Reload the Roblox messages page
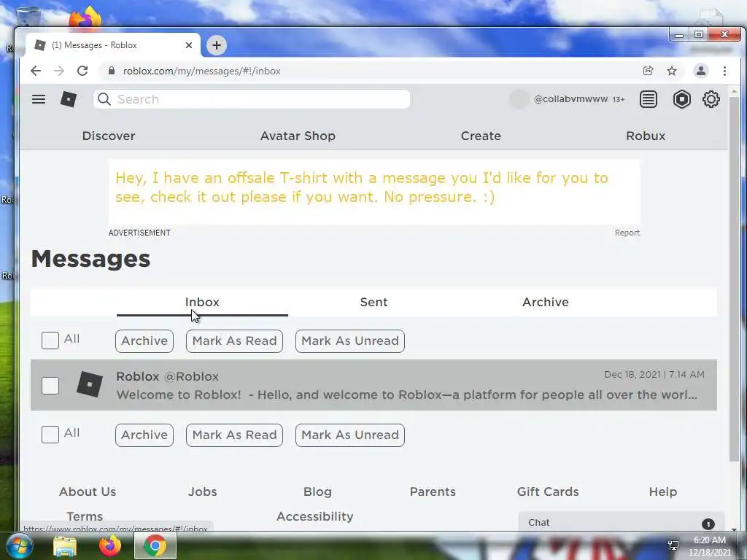This screenshot has height=560, width=747. pyautogui.click(x=82, y=71)
